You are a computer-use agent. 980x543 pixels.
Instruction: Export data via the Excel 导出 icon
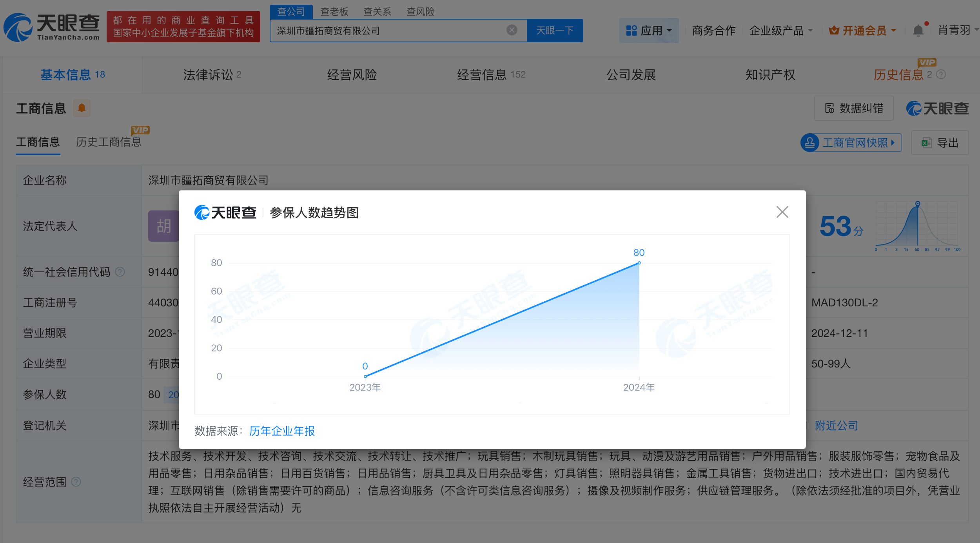click(926, 143)
